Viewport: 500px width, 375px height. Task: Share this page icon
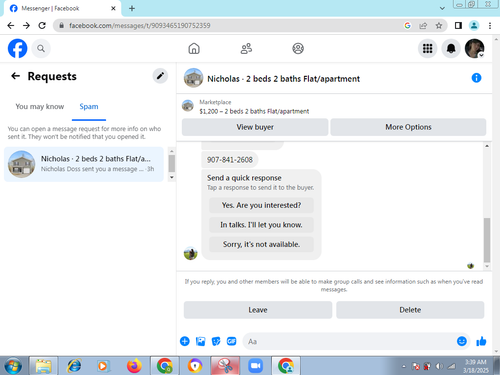[x=423, y=26]
